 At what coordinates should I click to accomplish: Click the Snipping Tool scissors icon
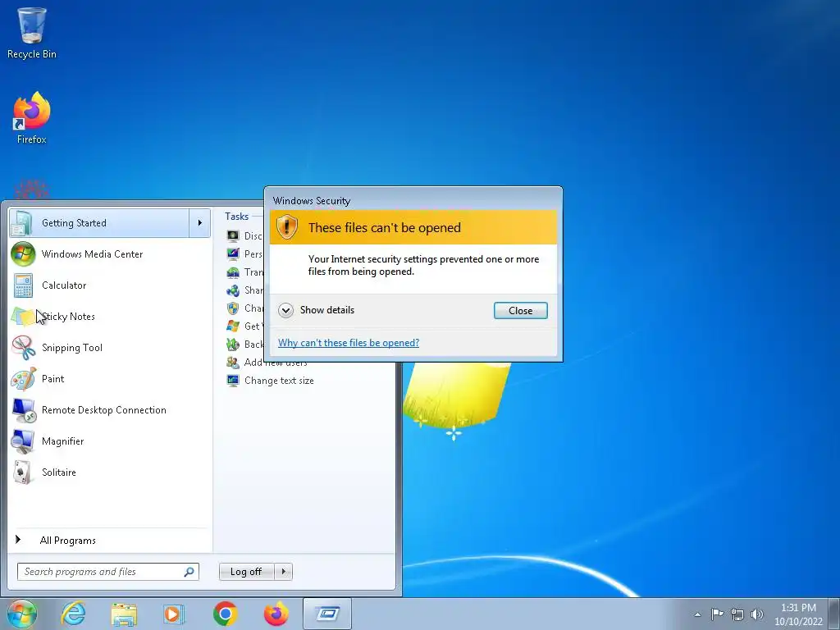click(23, 348)
